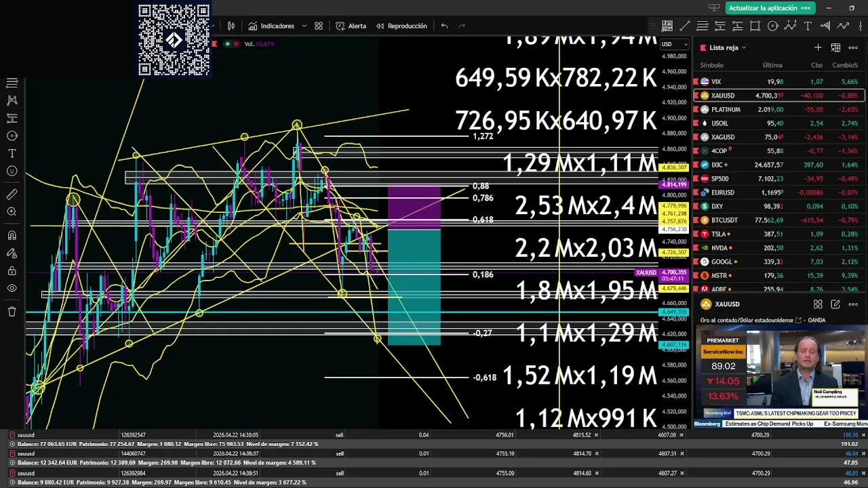Screen dimensions: 868x488
Task: Start bar Reproducción mode
Action: (x=401, y=26)
